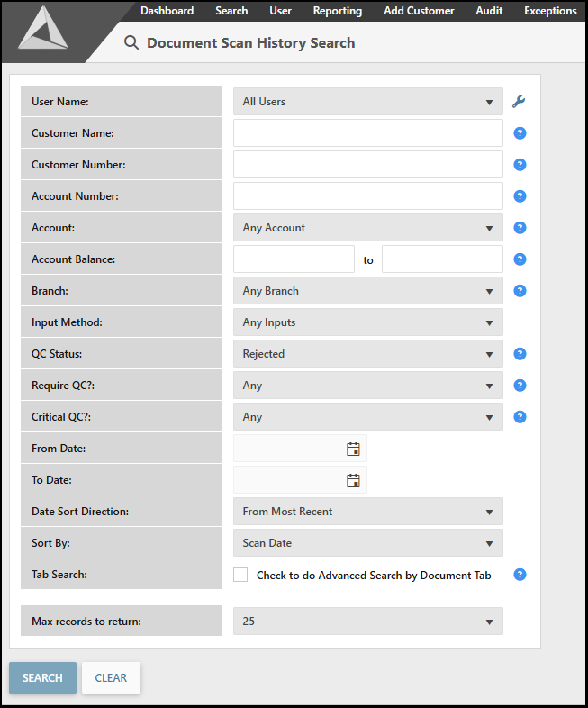Select the Add Customer menu item
The width and height of the screenshot is (588, 708).
coord(419,11)
